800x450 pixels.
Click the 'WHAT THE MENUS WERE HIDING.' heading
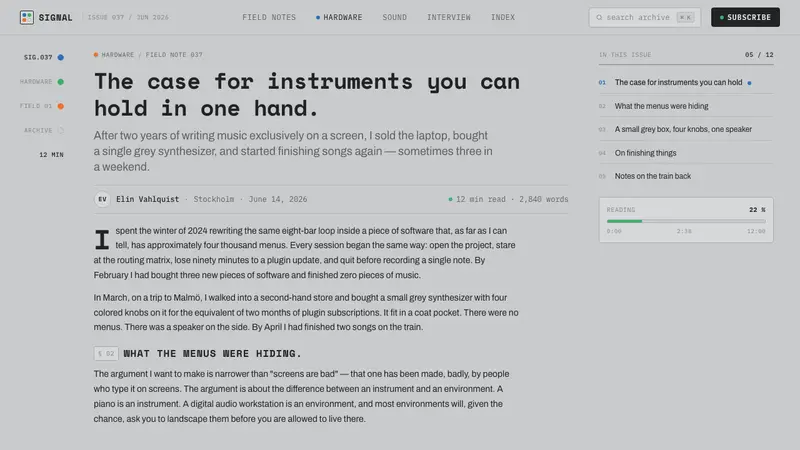(x=212, y=354)
